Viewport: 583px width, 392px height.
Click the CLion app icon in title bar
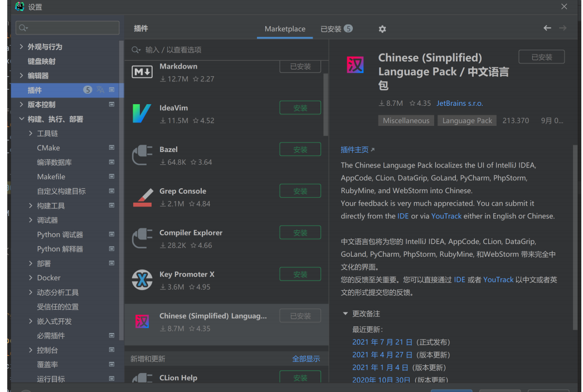pyautogui.click(x=20, y=6)
